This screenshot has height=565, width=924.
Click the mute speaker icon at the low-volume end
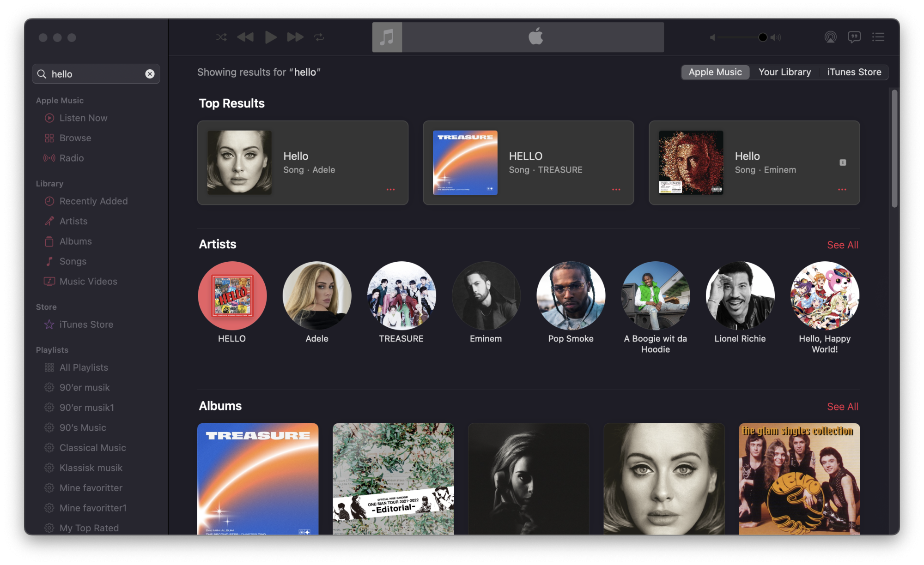pos(712,37)
